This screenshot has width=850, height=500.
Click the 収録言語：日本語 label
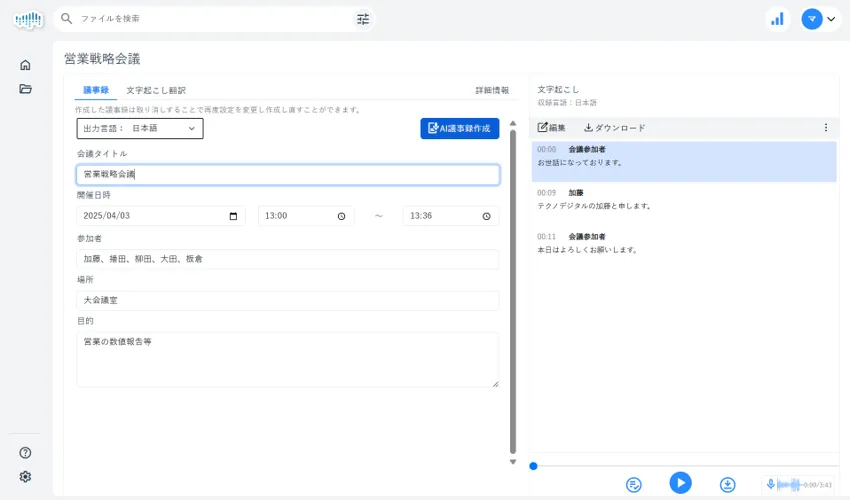pos(567,102)
